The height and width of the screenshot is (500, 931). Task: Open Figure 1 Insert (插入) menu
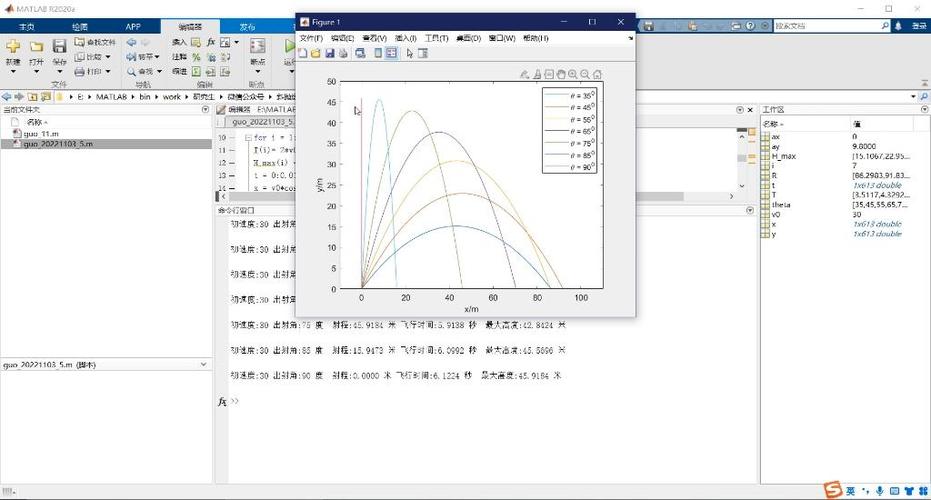[406, 38]
